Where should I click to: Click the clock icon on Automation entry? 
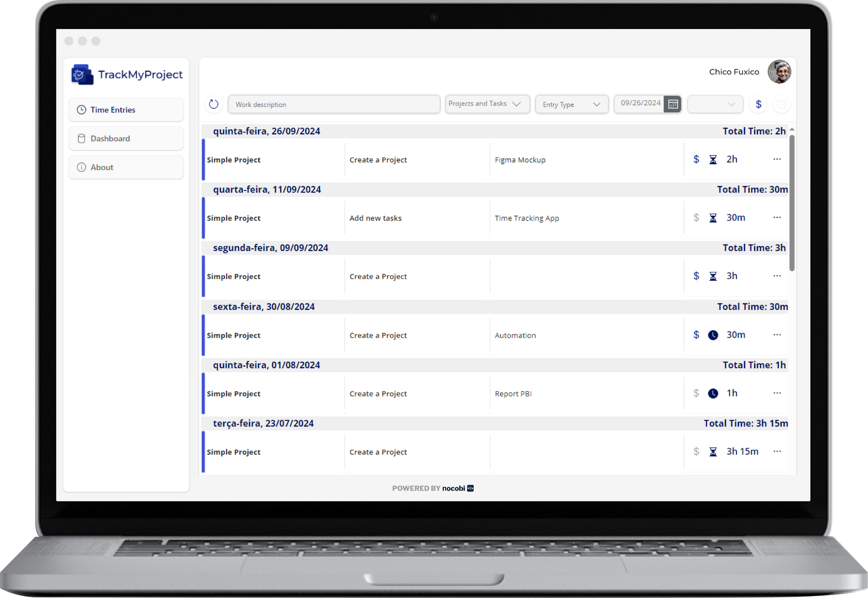tap(713, 335)
